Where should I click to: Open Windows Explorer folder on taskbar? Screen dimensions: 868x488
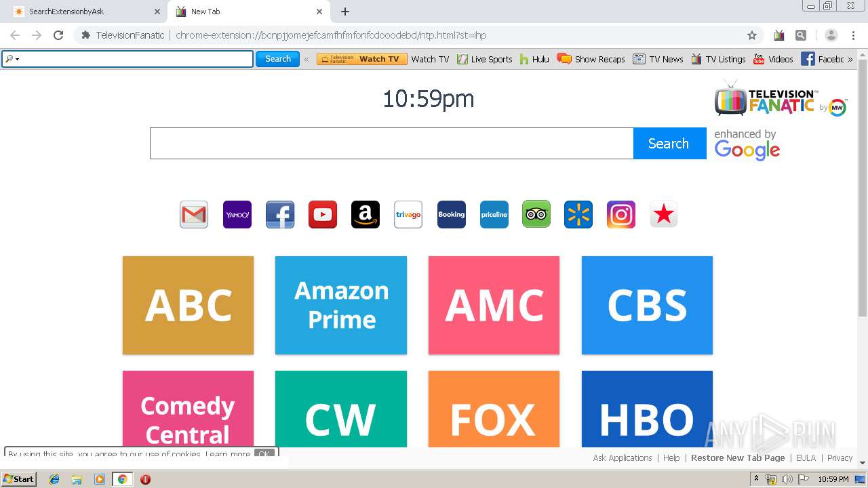coord(77,479)
